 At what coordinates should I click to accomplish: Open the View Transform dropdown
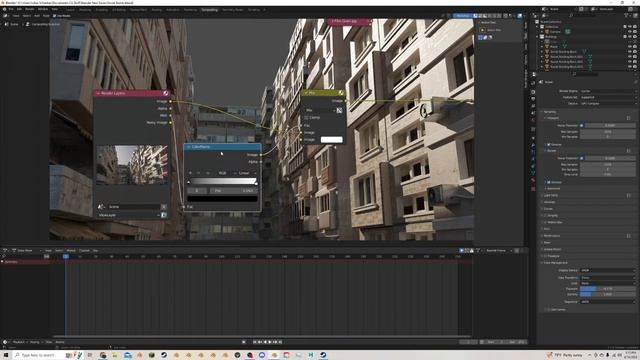coord(608,278)
